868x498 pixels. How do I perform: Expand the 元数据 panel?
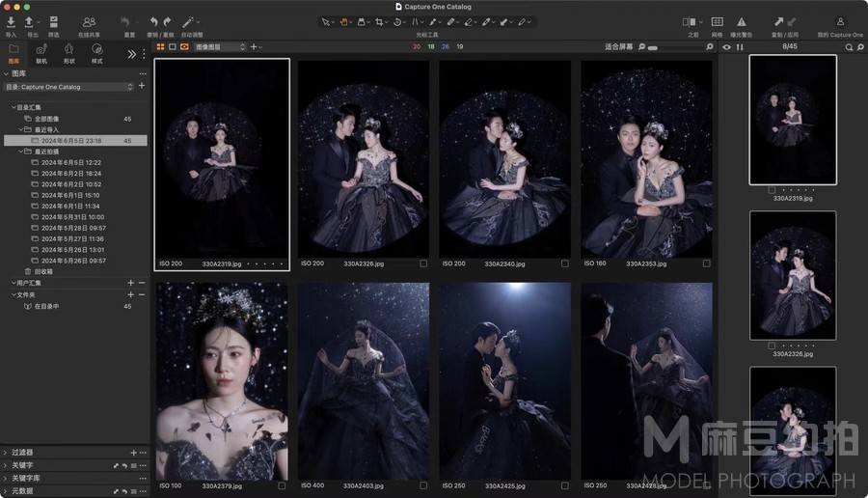(x=6, y=491)
